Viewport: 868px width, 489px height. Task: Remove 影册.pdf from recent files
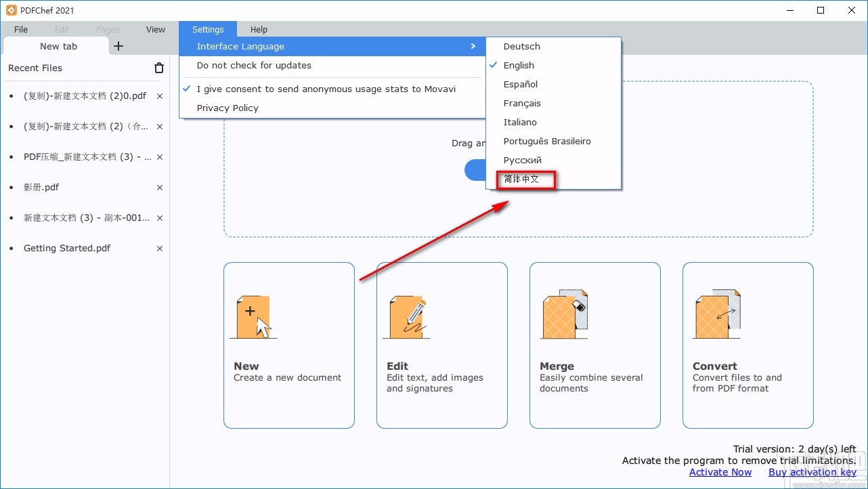point(160,188)
